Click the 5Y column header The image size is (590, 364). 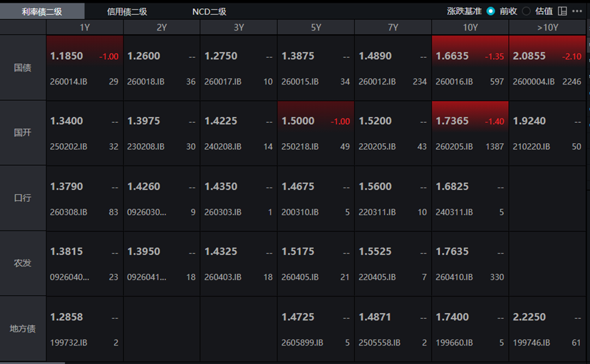[316, 27]
